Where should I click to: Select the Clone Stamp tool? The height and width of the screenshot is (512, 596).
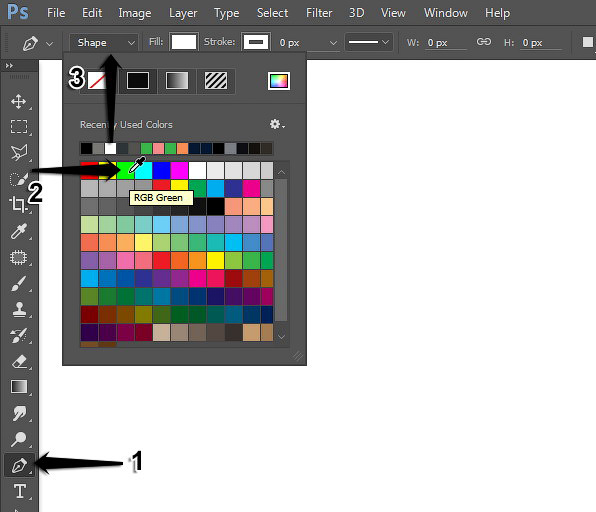click(x=19, y=310)
